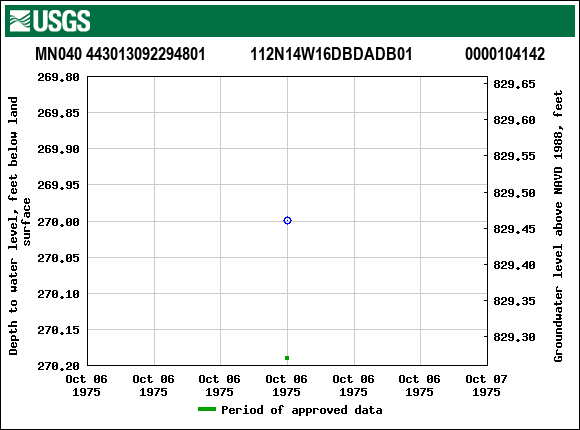This screenshot has width=580, height=430.
Task: Click the left axis label '269.95'
Action: point(58,185)
